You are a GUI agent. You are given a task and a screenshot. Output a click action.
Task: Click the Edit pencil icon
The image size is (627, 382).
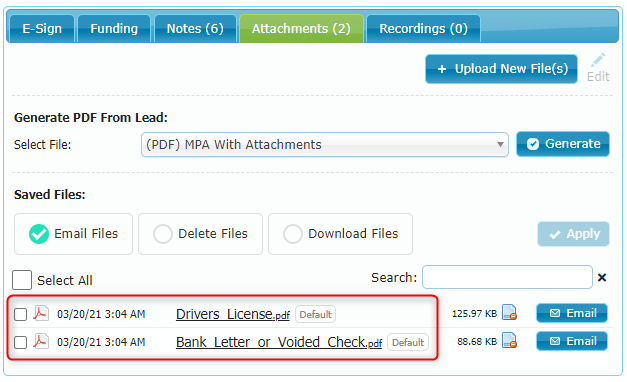598,60
